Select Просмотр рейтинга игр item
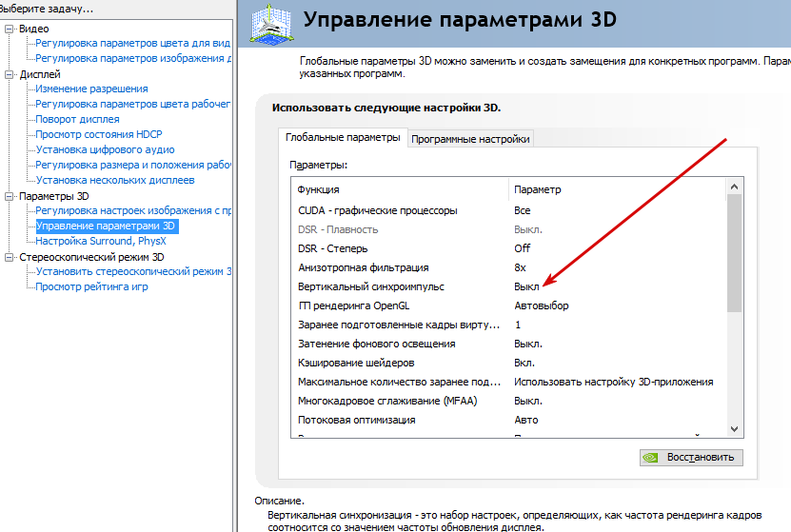 (x=91, y=287)
